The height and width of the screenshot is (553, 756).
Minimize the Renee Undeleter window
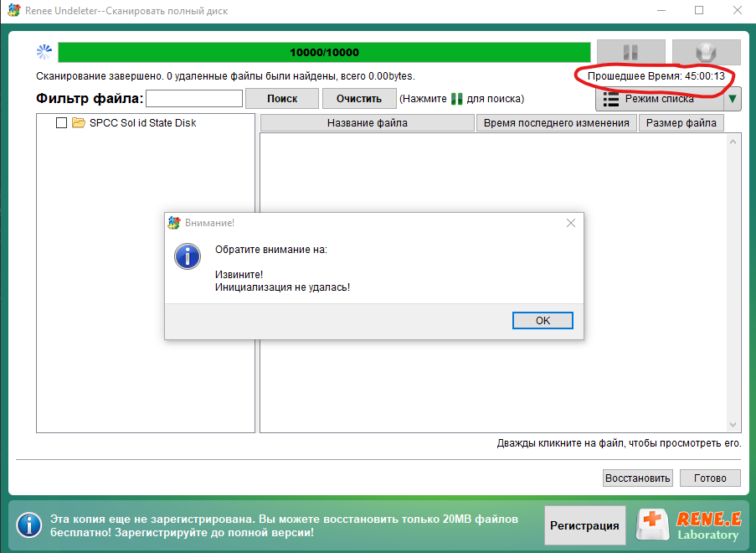point(661,10)
